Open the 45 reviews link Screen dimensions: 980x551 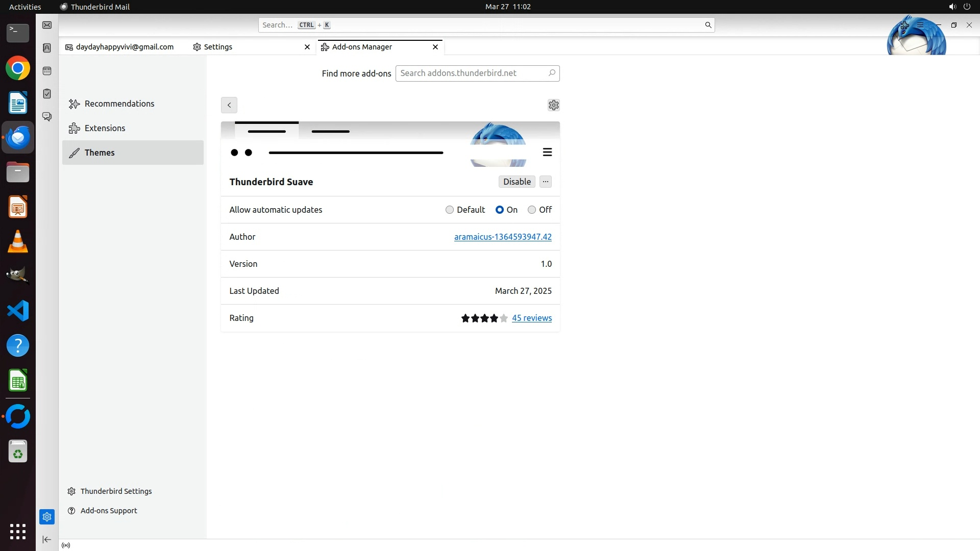click(531, 318)
